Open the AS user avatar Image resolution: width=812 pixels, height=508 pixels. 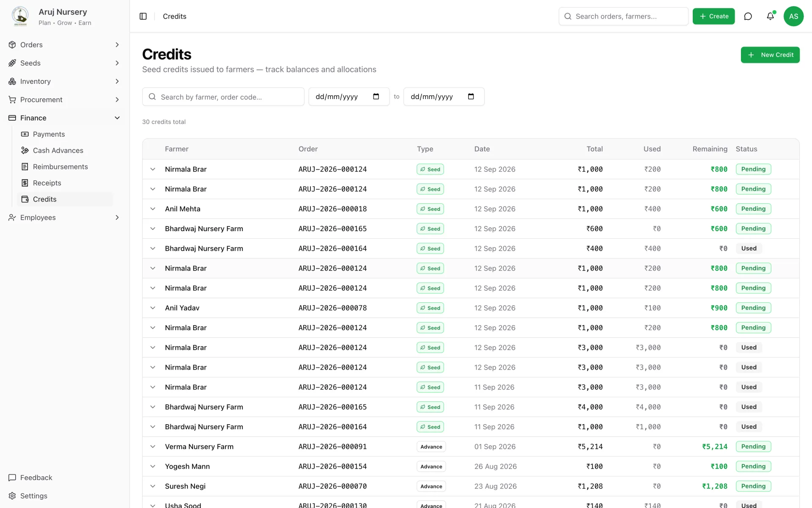793,16
